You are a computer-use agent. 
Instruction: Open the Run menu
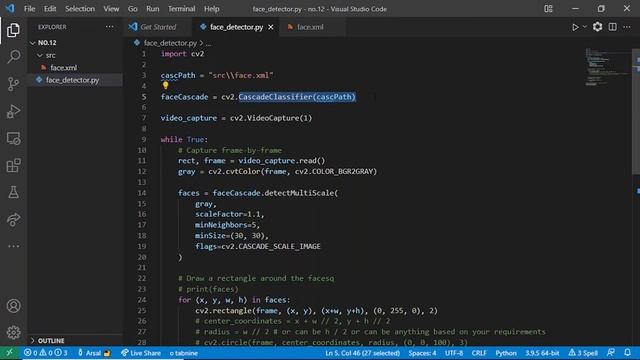153,9
